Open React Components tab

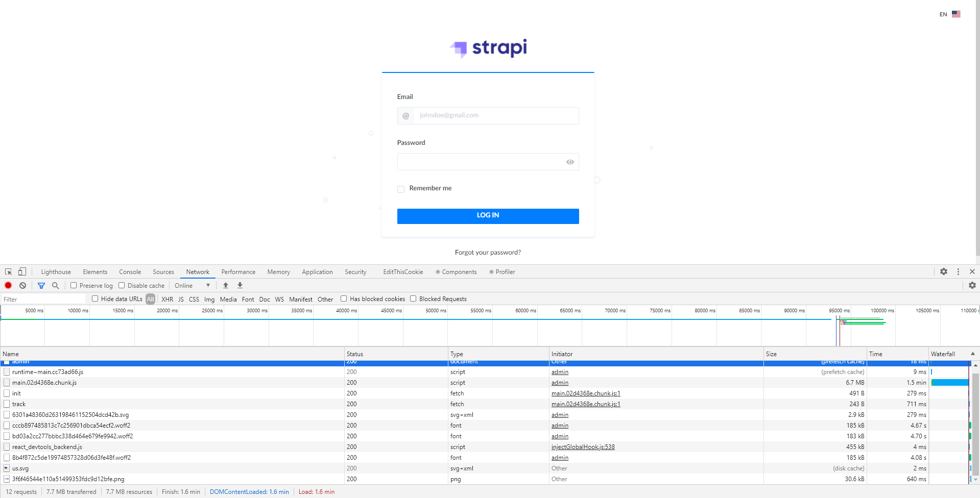456,272
